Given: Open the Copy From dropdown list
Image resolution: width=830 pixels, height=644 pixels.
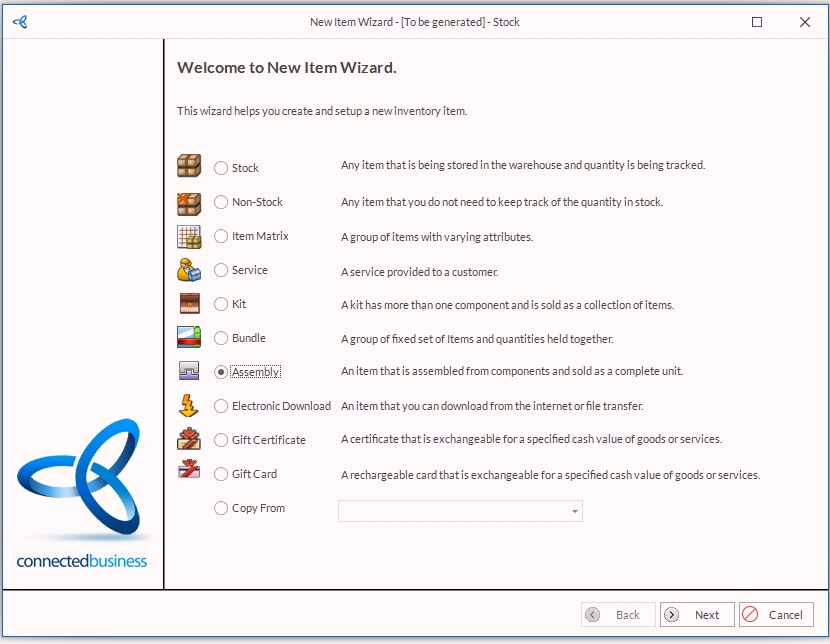Looking at the screenshot, I should click(x=574, y=512).
